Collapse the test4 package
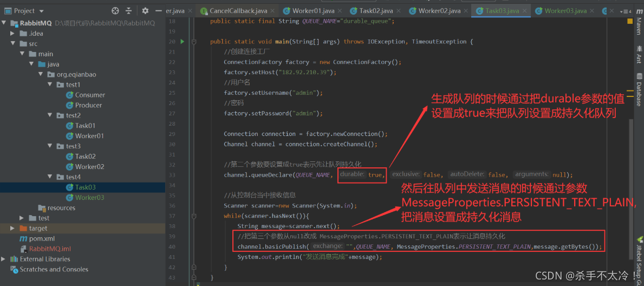644x286 pixels. pyautogui.click(x=49, y=177)
